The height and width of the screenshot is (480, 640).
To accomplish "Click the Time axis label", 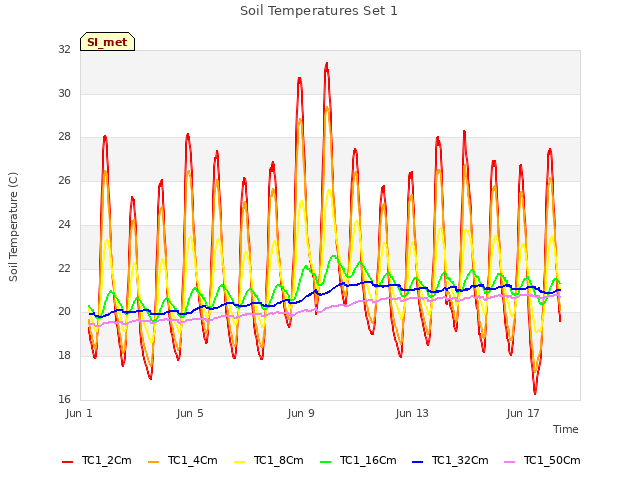I will [x=566, y=429].
